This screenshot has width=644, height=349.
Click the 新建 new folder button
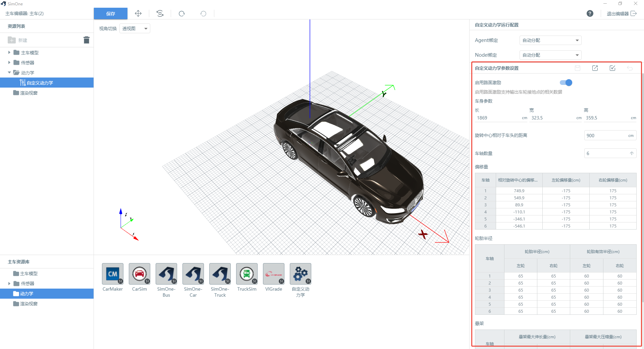17,40
